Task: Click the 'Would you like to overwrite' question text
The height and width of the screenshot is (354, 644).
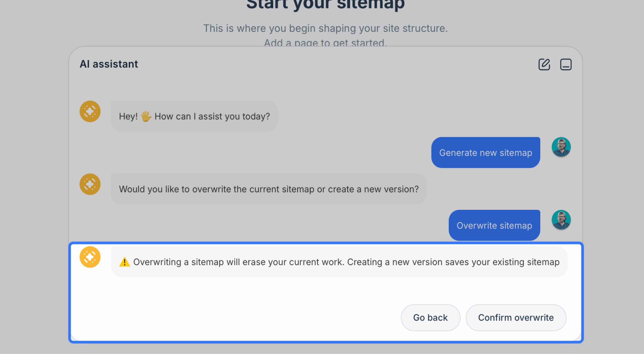Action: 269,189
